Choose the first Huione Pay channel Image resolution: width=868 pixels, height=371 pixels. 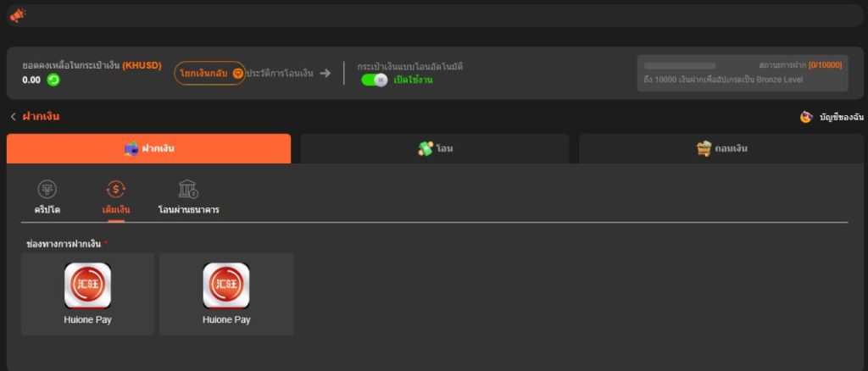(87, 293)
